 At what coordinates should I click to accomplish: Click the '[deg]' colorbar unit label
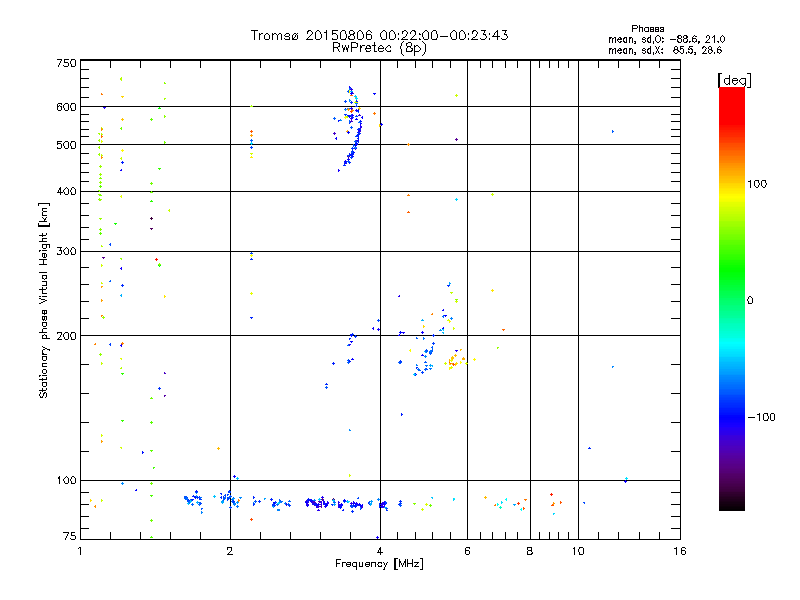734,80
